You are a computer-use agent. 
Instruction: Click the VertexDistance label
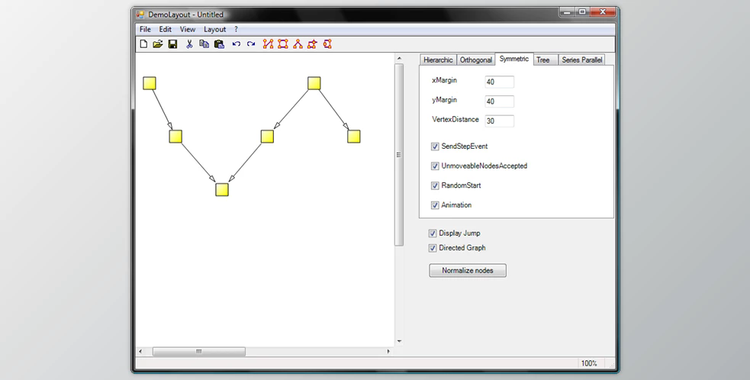(x=455, y=120)
